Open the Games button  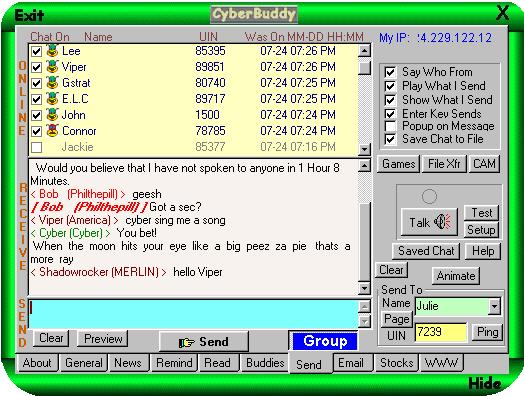click(x=398, y=164)
